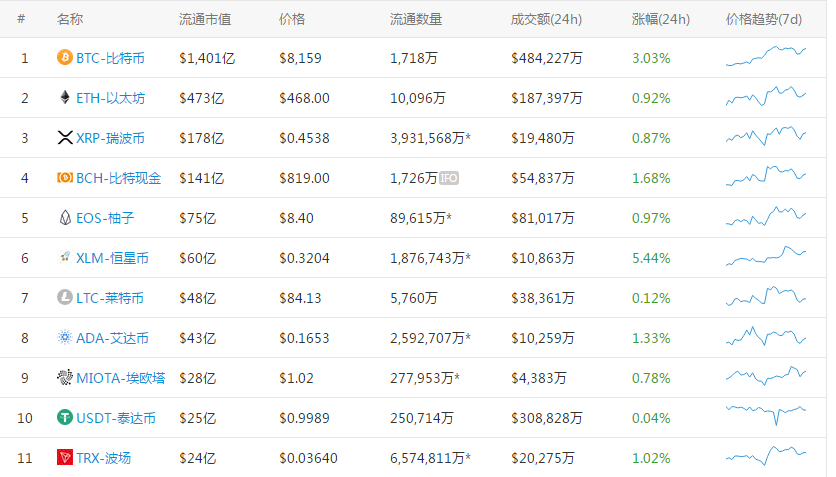The image size is (836, 477).
Task: Click the Bitcoin orange coin icon
Action: click(65, 58)
